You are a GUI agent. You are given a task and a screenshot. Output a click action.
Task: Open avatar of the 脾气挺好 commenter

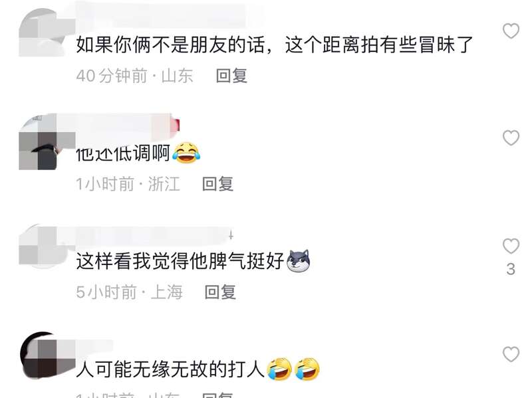tap(43, 247)
